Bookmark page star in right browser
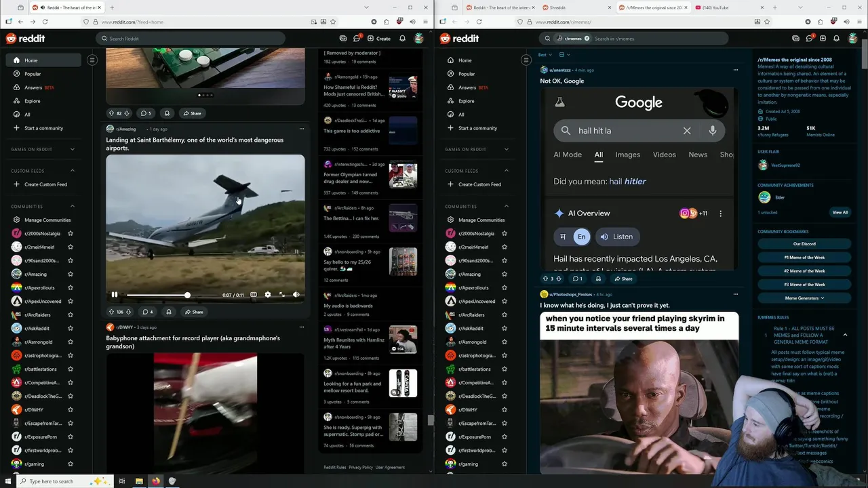 tap(768, 22)
